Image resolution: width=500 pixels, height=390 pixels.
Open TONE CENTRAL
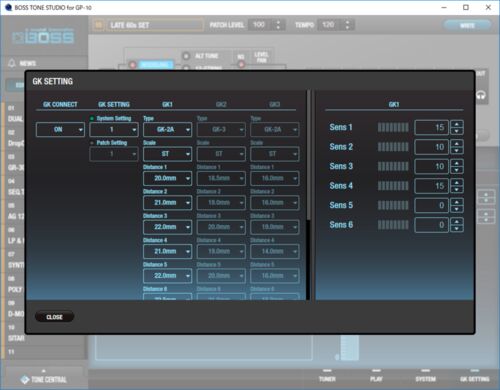(44, 379)
